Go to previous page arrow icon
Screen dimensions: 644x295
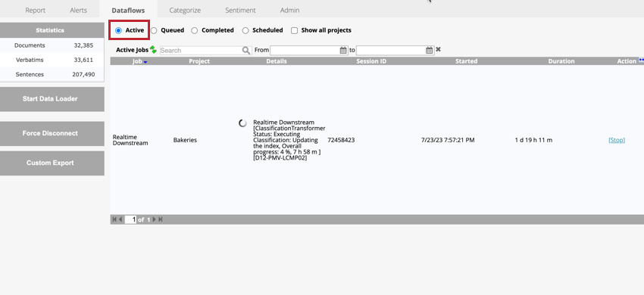pyautogui.click(x=120, y=219)
